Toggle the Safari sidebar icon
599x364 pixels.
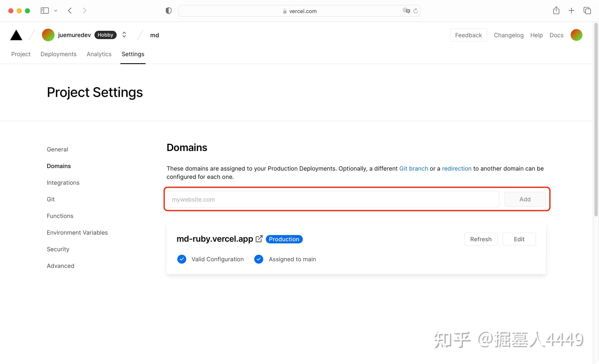point(45,10)
